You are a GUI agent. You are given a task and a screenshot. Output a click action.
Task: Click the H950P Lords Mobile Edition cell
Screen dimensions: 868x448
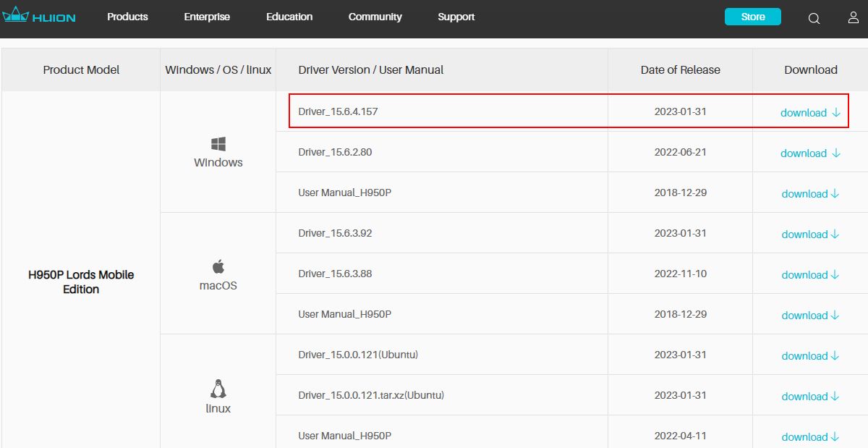81,282
